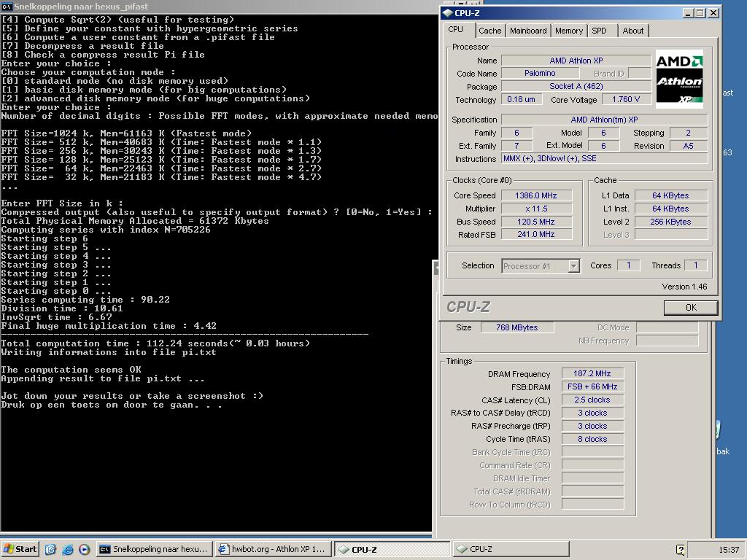747x560 pixels.
Task: Click the Rated FSB value 241.0 MHz
Action: click(x=536, y=234)
